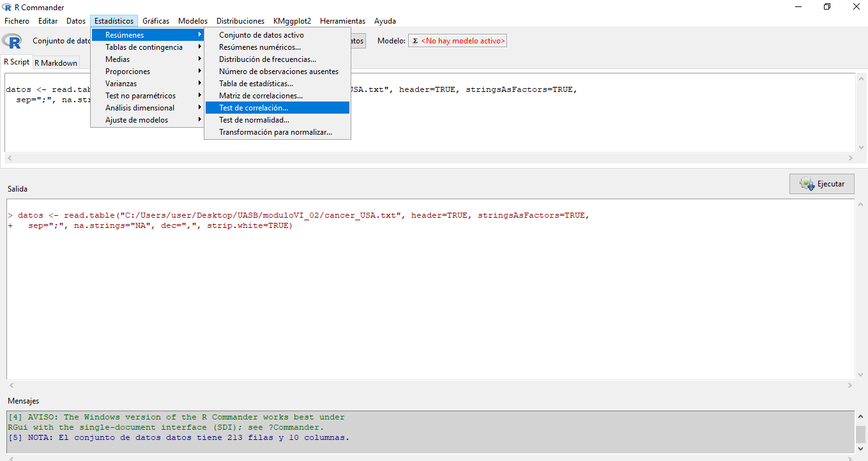Click the R logo icon in toolbar
Screen dimensions: 868x461
click(11, 41)
